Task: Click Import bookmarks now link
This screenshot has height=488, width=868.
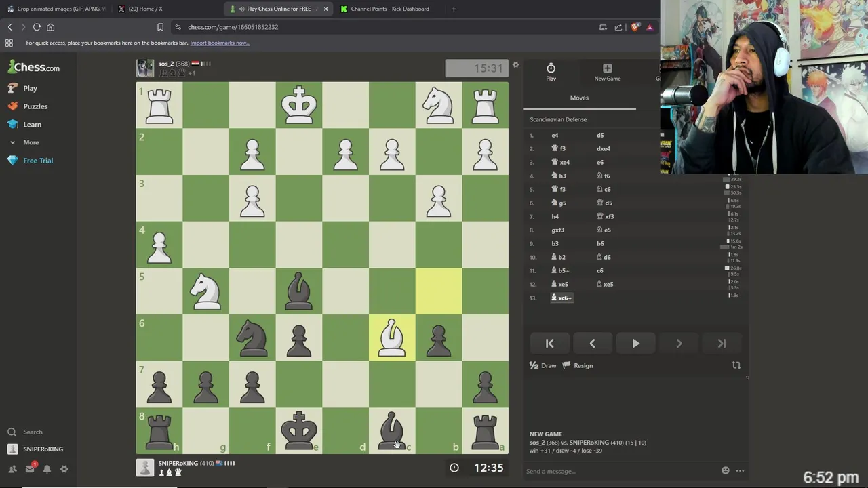Action: click(x=220, y=43)
